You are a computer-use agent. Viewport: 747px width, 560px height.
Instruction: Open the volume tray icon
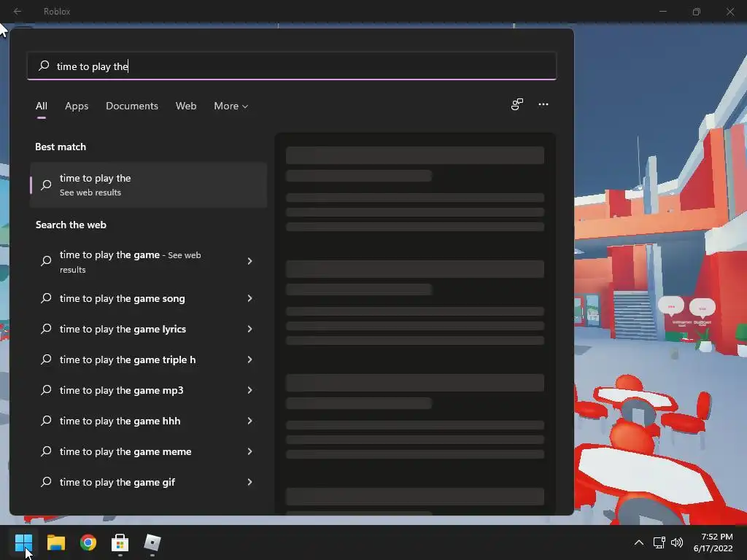pyautogui.click(x=677, y=542)
